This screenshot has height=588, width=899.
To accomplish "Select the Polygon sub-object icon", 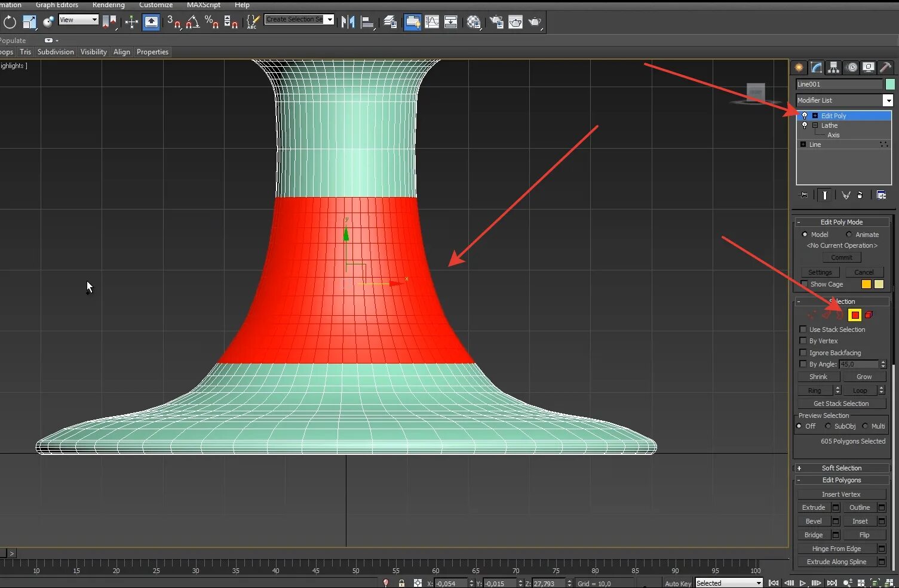I will pyautogui.click(x=855, y=315).
